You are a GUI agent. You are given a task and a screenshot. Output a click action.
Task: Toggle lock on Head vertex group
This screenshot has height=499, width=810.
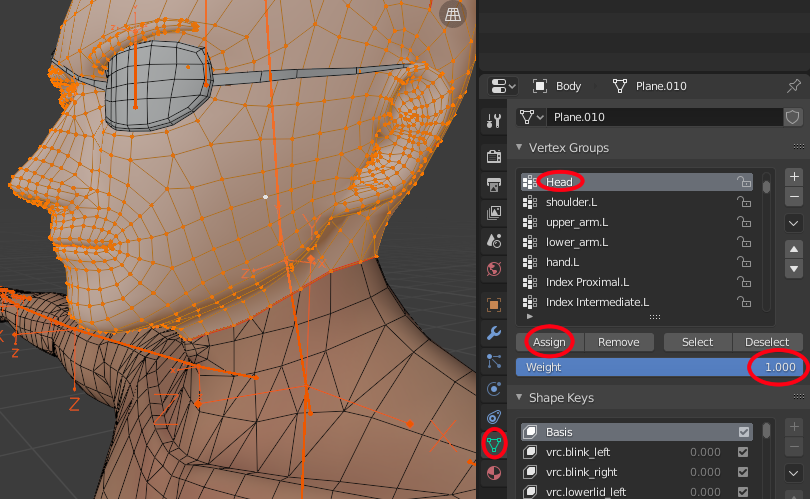pos(743,182)
